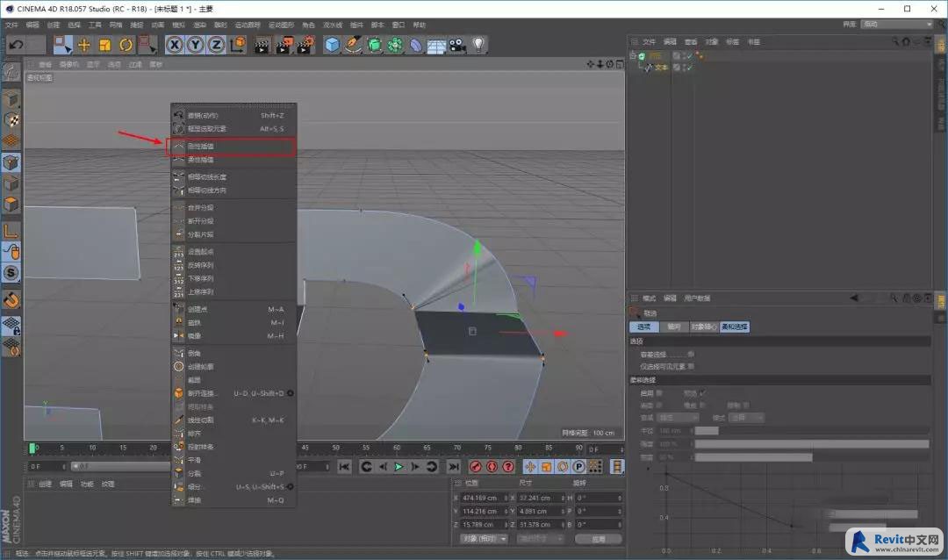Toggle the green checkmark on the 文本 row
Viewport: 948px width, 560px height.
point(689,68)
